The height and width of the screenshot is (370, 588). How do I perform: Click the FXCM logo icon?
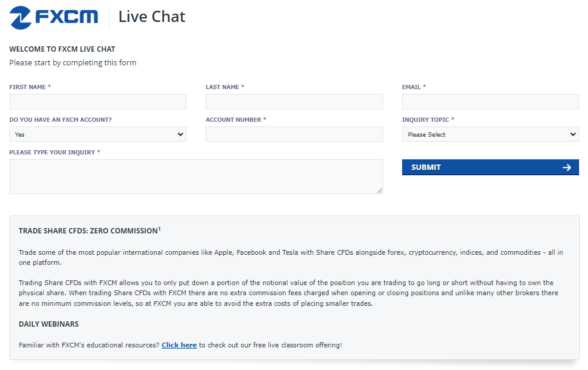coord(20,18)
